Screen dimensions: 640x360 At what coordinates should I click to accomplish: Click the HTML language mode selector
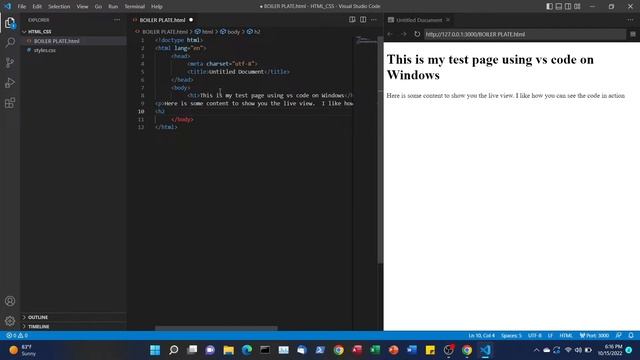pyautogui.click(x=566, y=336)
